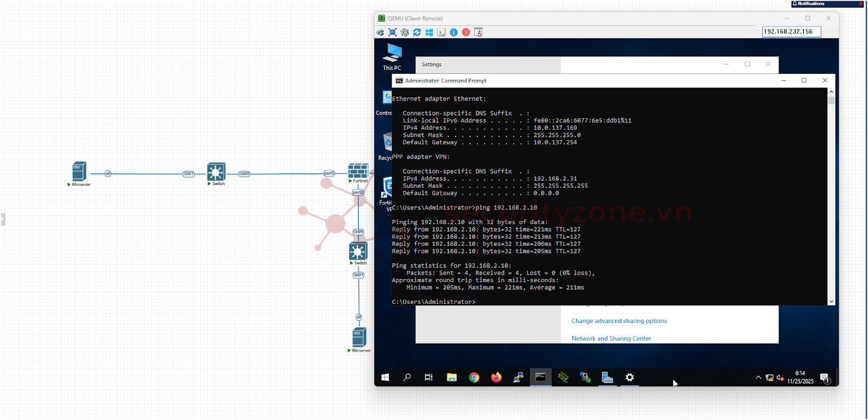Open Network and Sharing Center link
The width and height of the screenshot is (868, 420).
(x=611, y=339)
